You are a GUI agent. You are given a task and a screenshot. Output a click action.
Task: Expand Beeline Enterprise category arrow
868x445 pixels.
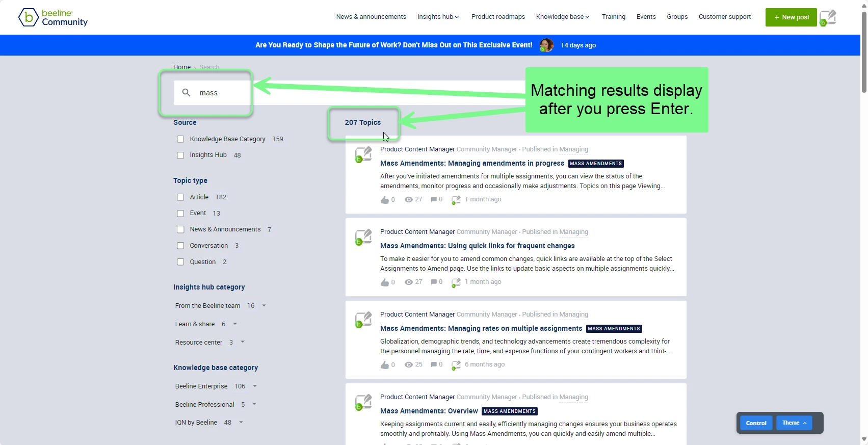click(255, 386)
